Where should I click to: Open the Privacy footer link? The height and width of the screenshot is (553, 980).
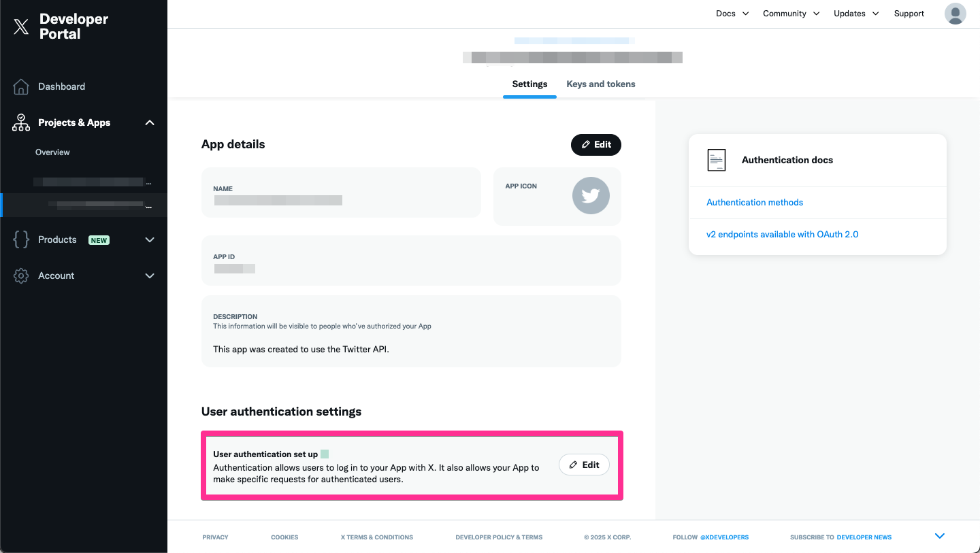click(x=215, y=537)
